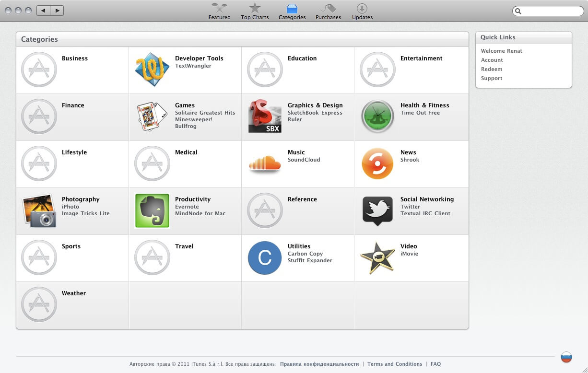
Task: Click the News category title
Action: click(408, 152)
